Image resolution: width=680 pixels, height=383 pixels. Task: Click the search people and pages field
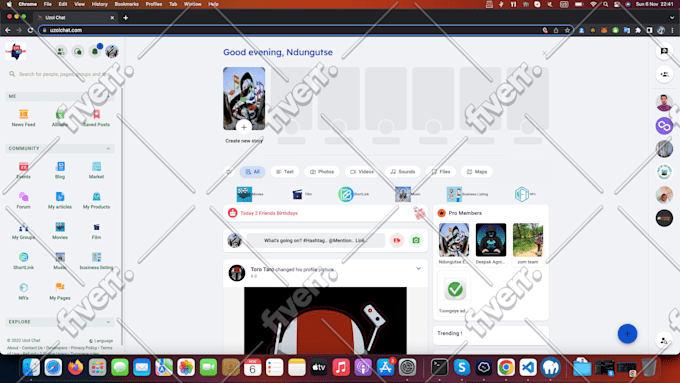[x=61, y=74]
